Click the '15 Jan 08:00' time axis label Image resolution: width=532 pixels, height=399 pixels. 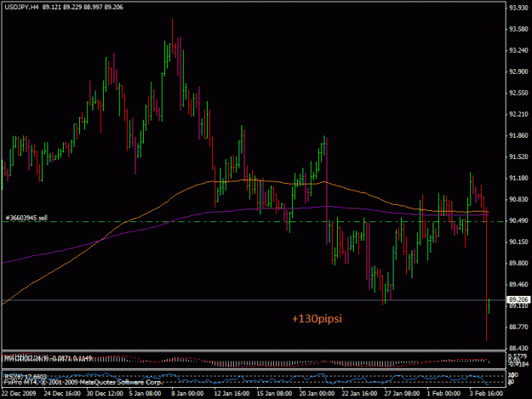pos(274,393)
